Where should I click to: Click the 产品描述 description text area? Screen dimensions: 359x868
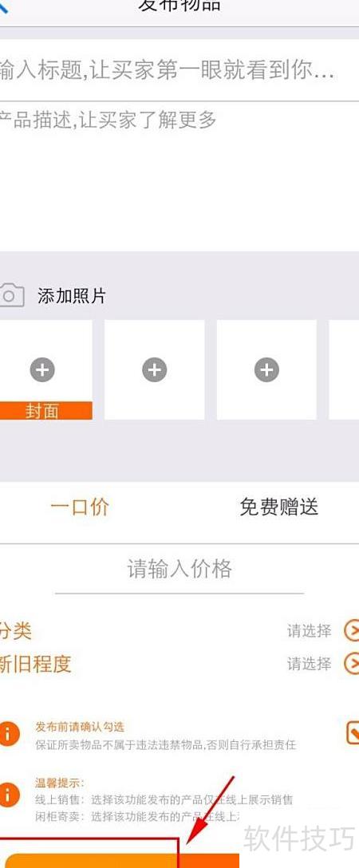(179, 176)
